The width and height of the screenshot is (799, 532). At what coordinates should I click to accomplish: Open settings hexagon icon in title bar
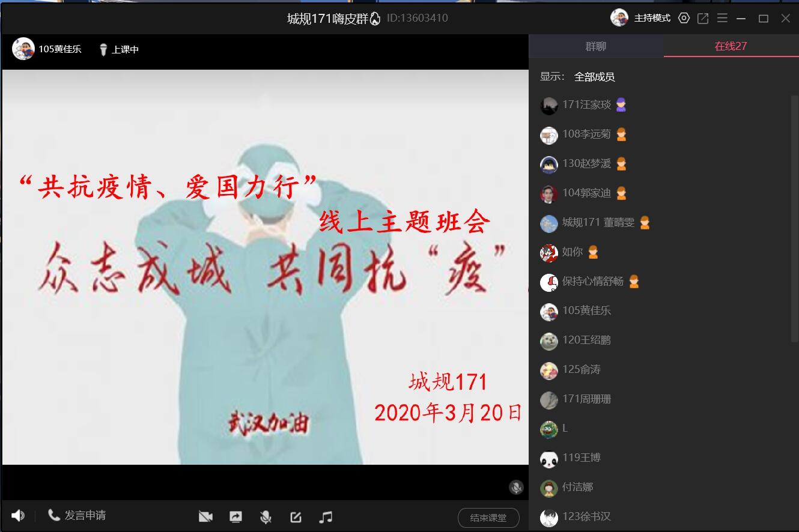[684, 18]
